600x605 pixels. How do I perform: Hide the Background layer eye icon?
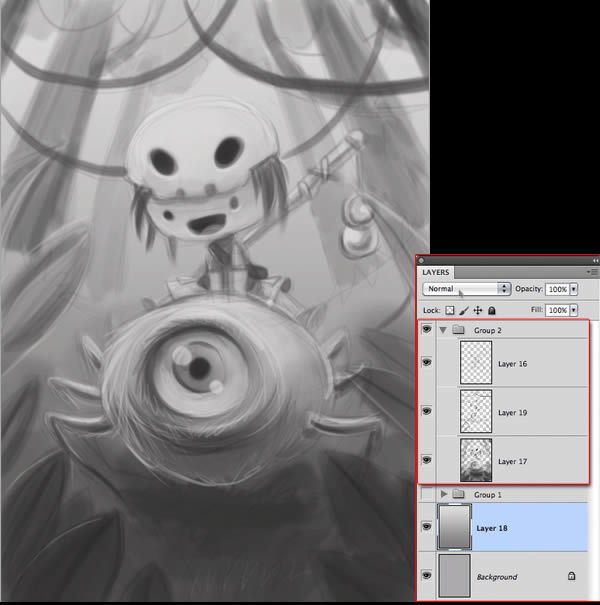pyautogui.click(x=426, y=575)
